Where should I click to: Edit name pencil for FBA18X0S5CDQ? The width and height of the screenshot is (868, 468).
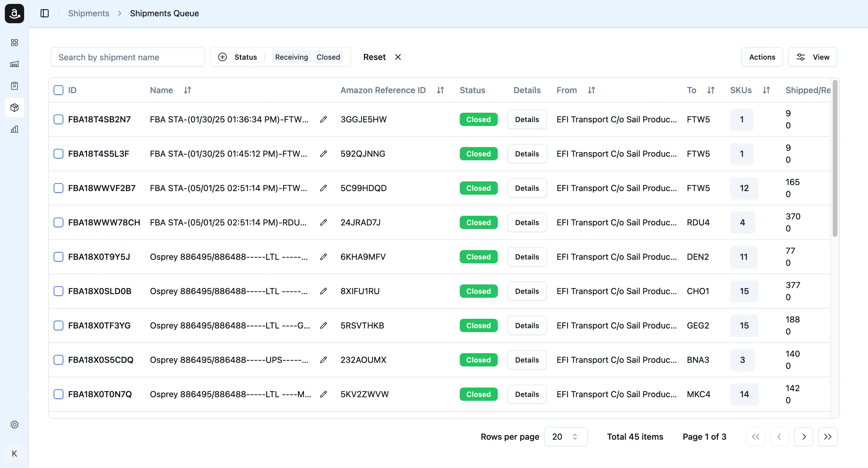coord(324,360)
